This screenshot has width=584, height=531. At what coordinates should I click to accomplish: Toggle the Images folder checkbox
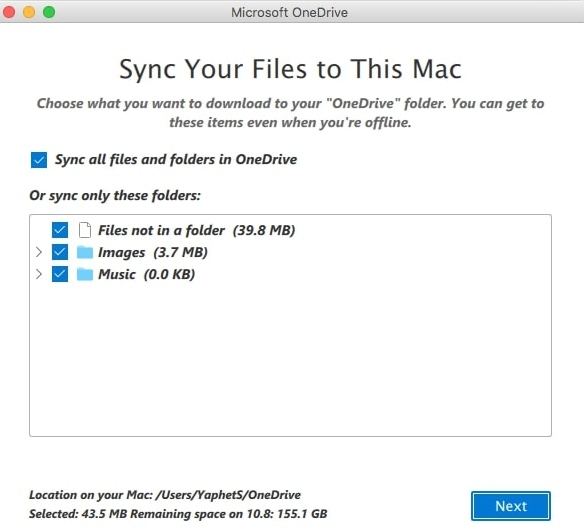[60, 252]
